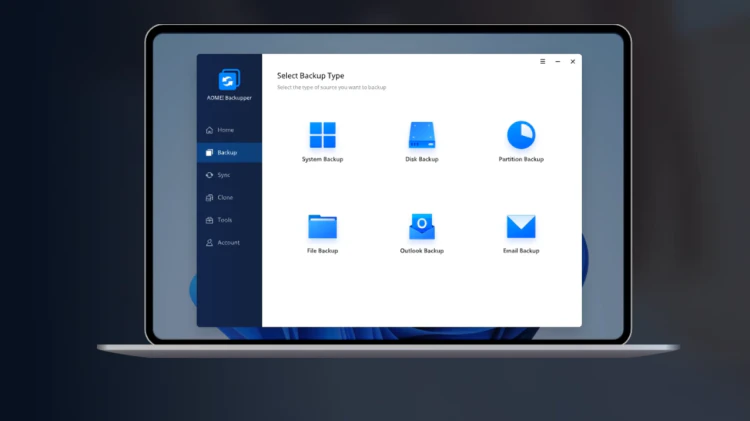
Task: Minimize the Backupper window
Action: pyautogui.click(x=558, y=61)
